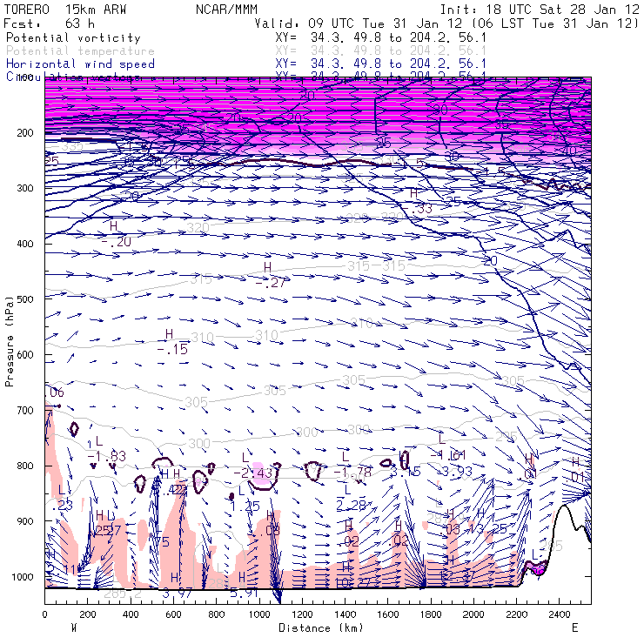Image resolution: width=644 pixels, height=644 pixels.
Task: Select the 'Distance (km)' horizontal axis label
Action: (x=321, y=627)
